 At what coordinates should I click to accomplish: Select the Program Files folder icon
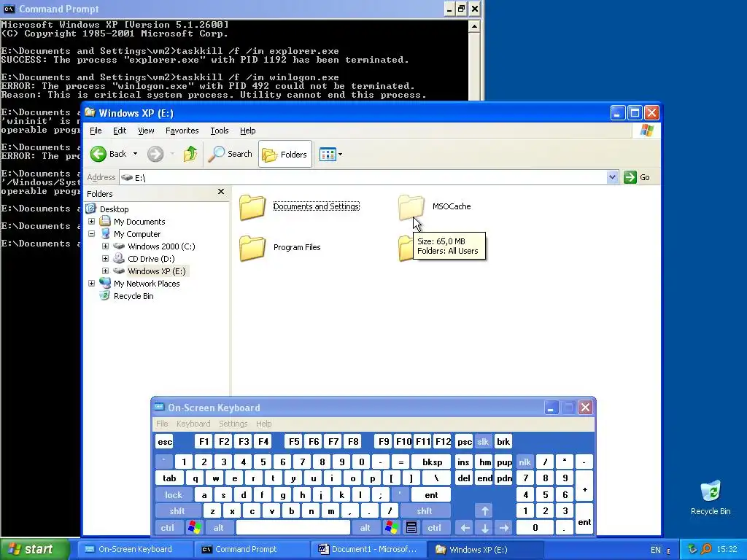pyautogui.click(x=252, y=248)
